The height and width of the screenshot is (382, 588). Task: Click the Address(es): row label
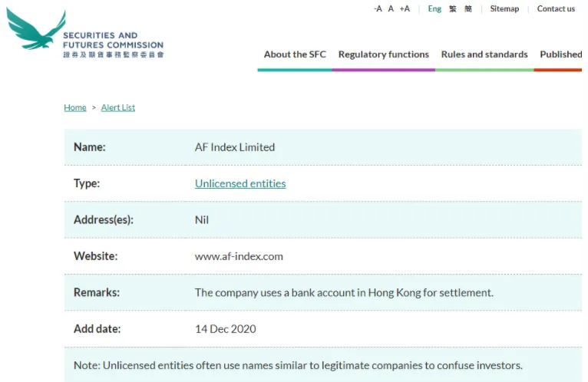click(104, 219)
